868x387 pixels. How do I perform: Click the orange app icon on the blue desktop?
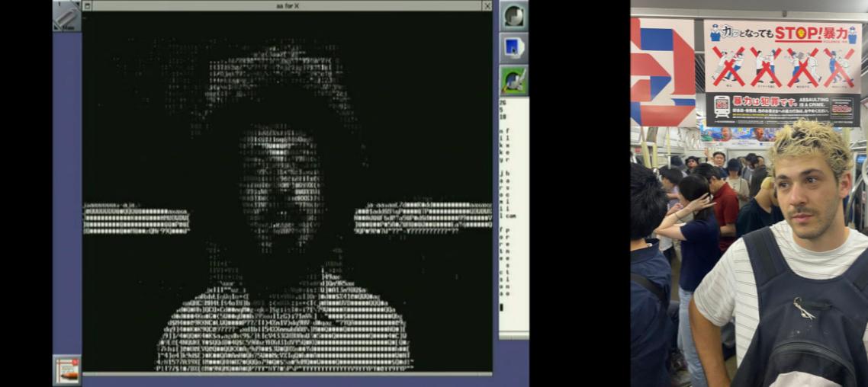pos(67,370)
